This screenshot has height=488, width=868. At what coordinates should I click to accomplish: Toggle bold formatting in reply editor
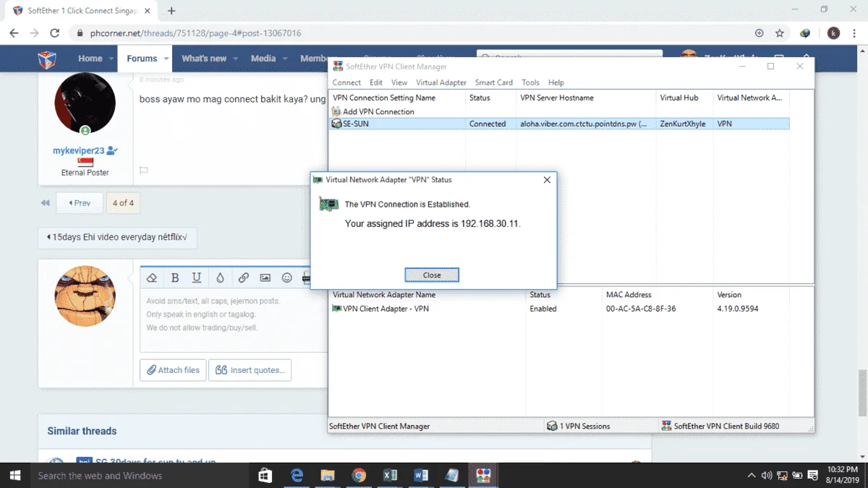[x=174, y=278]
